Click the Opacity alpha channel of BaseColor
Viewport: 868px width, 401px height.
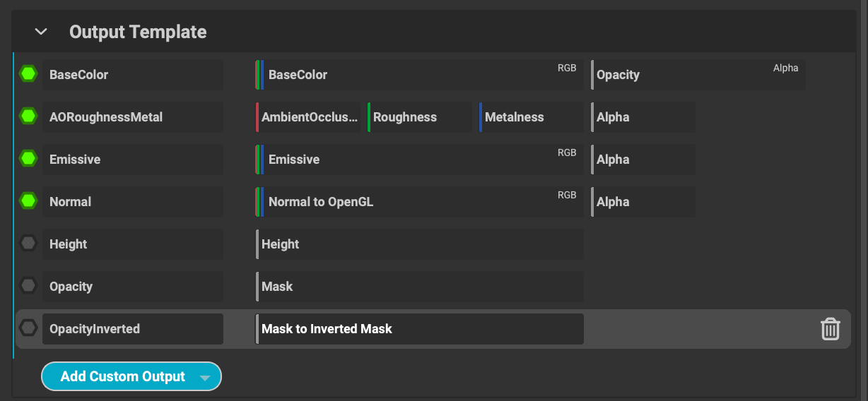(698, 75)
